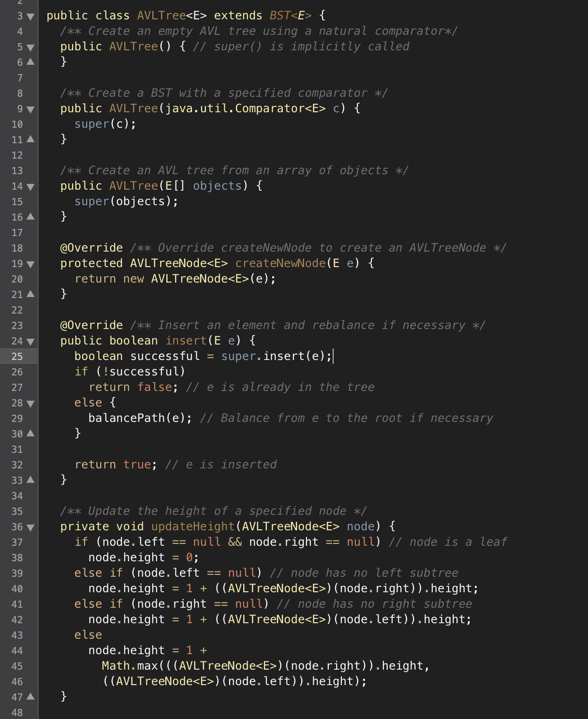Click line number 37 in the gutter
Screen dimensions: 588x719
tap(17, 542)
